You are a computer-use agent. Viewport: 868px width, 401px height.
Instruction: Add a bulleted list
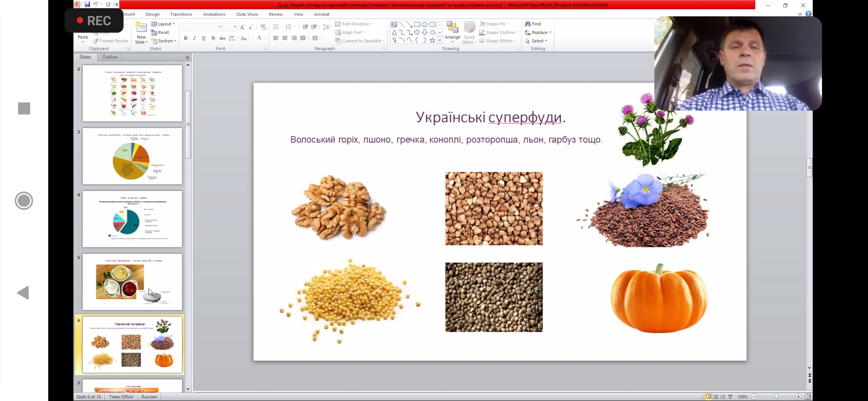coord(276,27)
